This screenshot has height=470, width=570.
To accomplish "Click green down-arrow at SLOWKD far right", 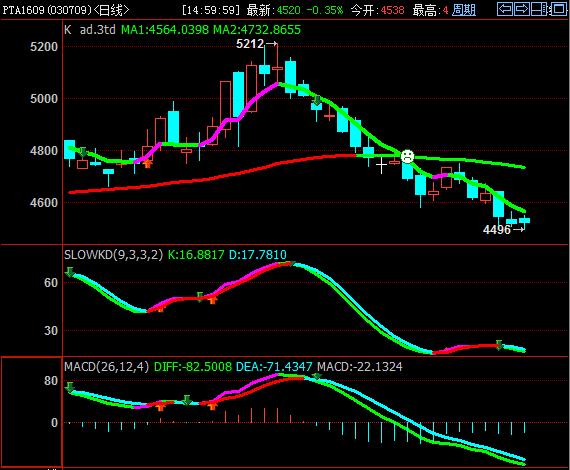I will 499,345.
